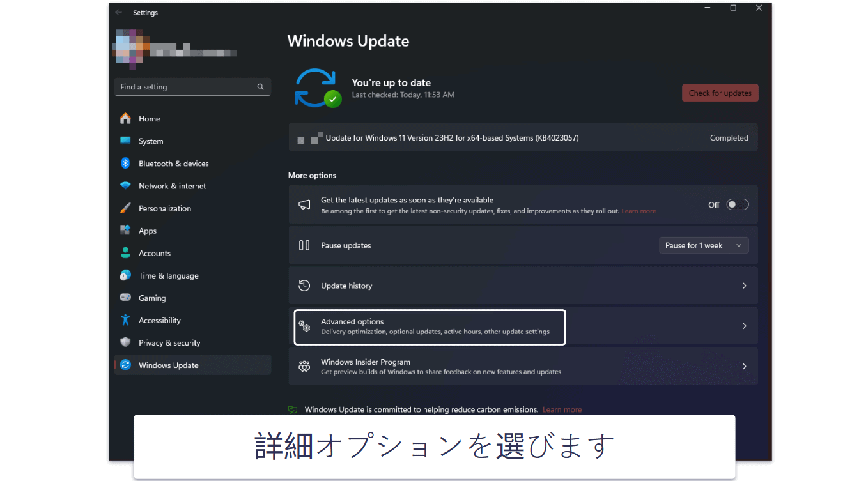Go to Bluetooth & devices settings
Screen dimensions: 868x481
[x=192, y=164]
